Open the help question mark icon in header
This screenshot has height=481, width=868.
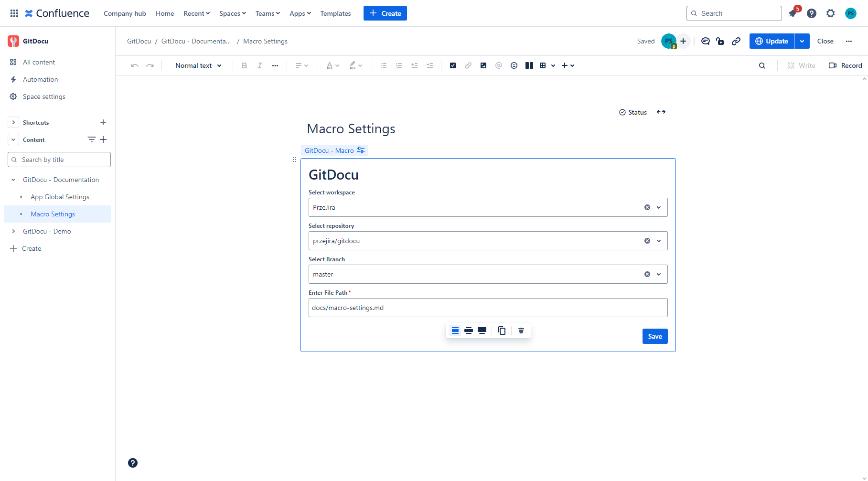pyautogui.click(x=812, y=13)
